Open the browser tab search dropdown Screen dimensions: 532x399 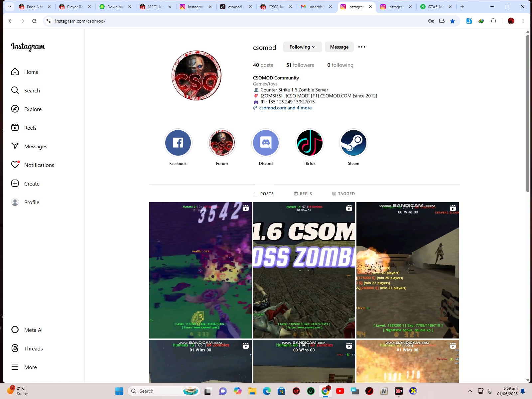point(10,7)
